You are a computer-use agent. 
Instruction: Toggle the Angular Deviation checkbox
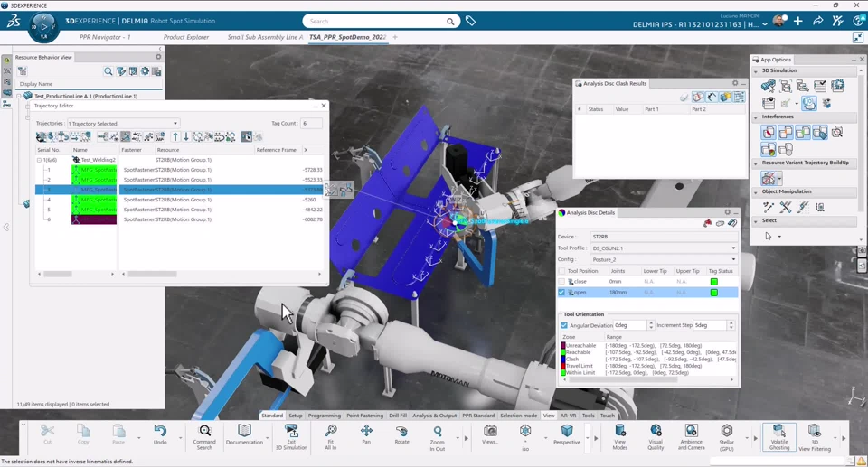pyautogui.click(x=564, y=325)
